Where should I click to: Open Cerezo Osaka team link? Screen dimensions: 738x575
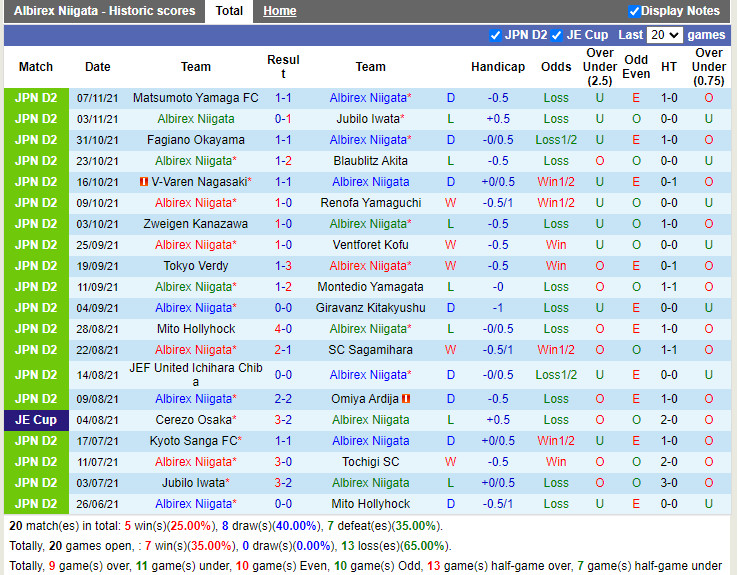(196, 420)
